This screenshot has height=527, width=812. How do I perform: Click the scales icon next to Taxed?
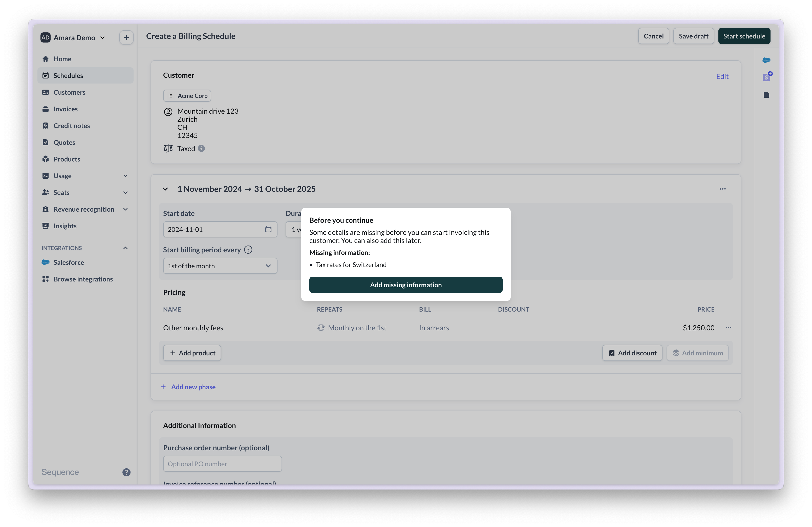168,148
